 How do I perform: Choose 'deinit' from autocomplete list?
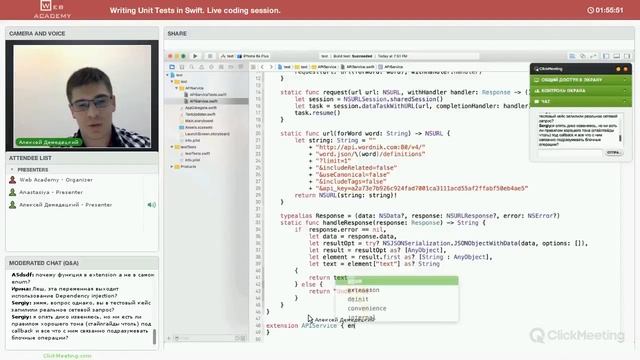358,299
